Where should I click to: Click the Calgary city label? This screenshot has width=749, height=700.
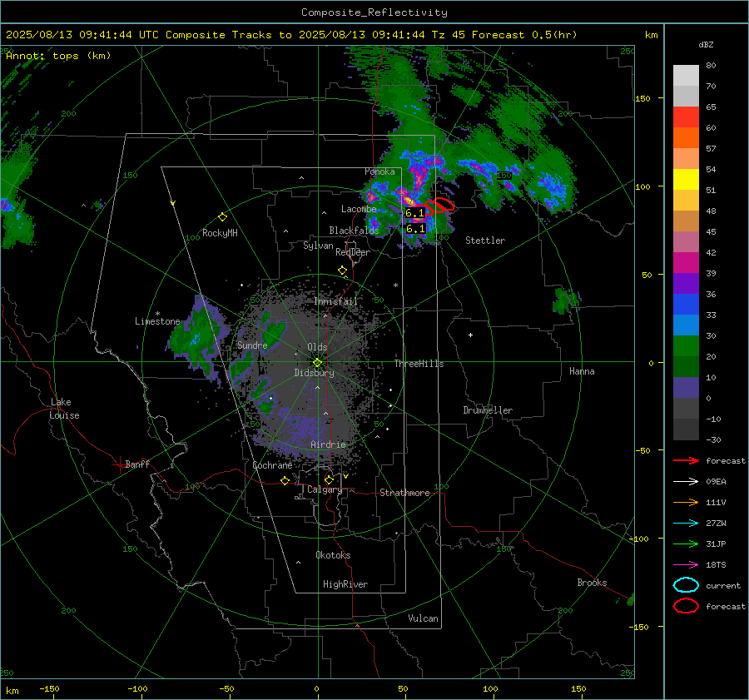(x=325, y=489)
